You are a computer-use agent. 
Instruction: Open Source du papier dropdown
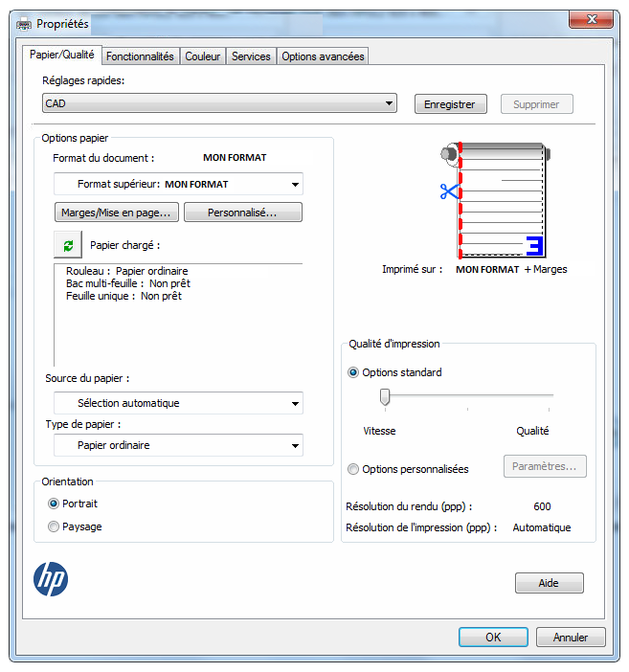point(178,403)
